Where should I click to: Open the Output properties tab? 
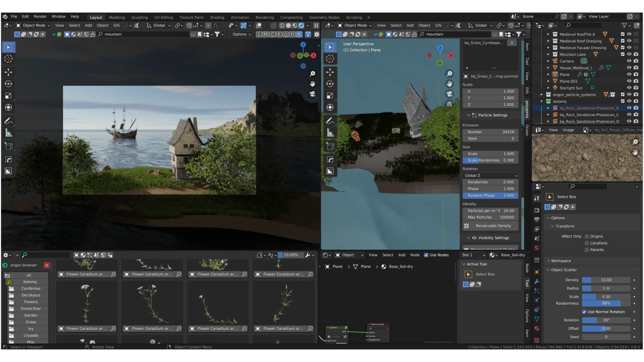(537, 219)
